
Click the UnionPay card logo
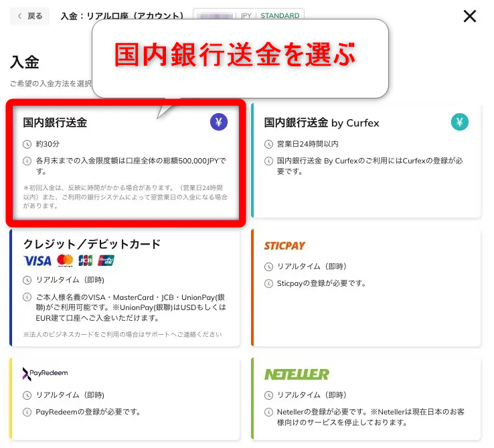106,260
